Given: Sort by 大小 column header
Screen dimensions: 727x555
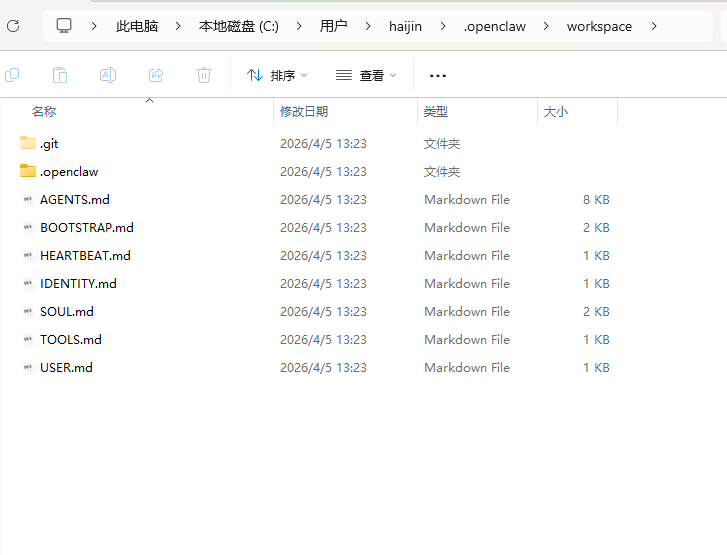Looking at the screenshot, I should pyautogui.click(x=555, y=112).
